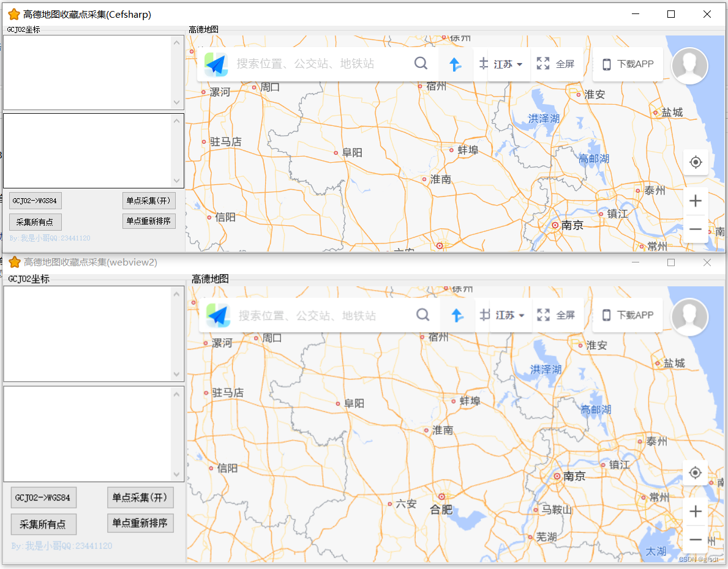The image size is (728, 569).
Task: Zoom in map with plus in webview2 window
Action: coord(696,511)
